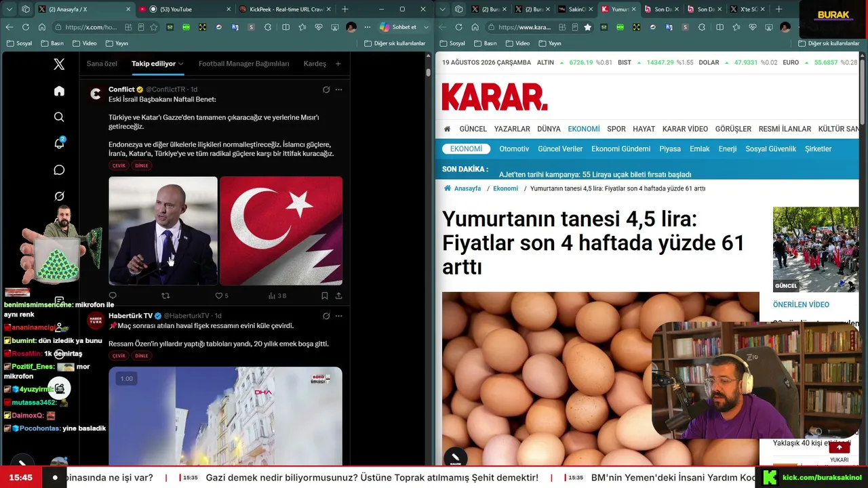Screen dimensions: 868x488
Task: Open a new tab in the X window
Action: (345, 9)
